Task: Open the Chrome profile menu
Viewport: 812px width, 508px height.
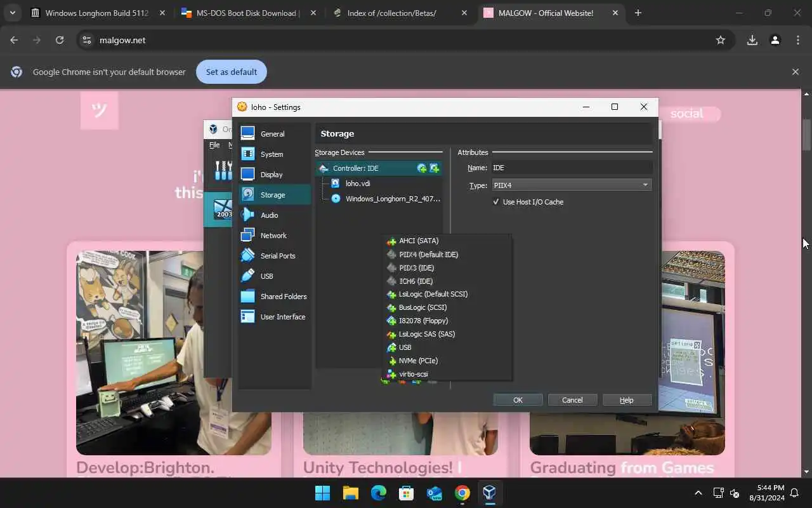Action: (775, 40)
